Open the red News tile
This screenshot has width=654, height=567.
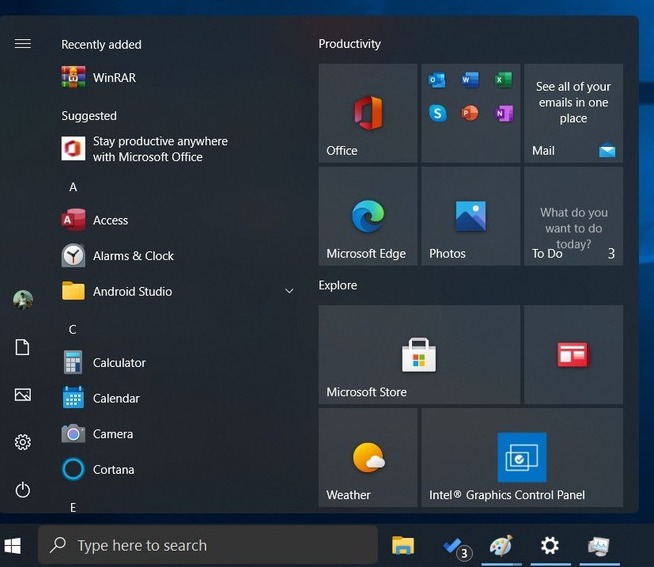coord(574,354)
